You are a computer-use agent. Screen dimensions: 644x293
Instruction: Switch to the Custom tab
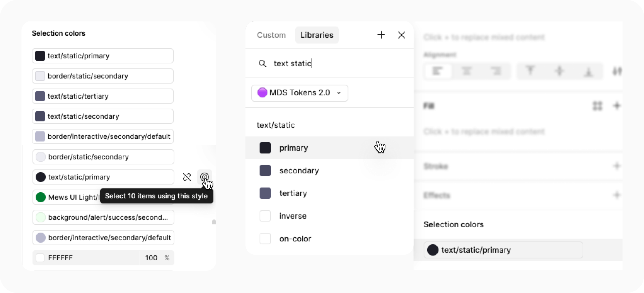point(271,35)
